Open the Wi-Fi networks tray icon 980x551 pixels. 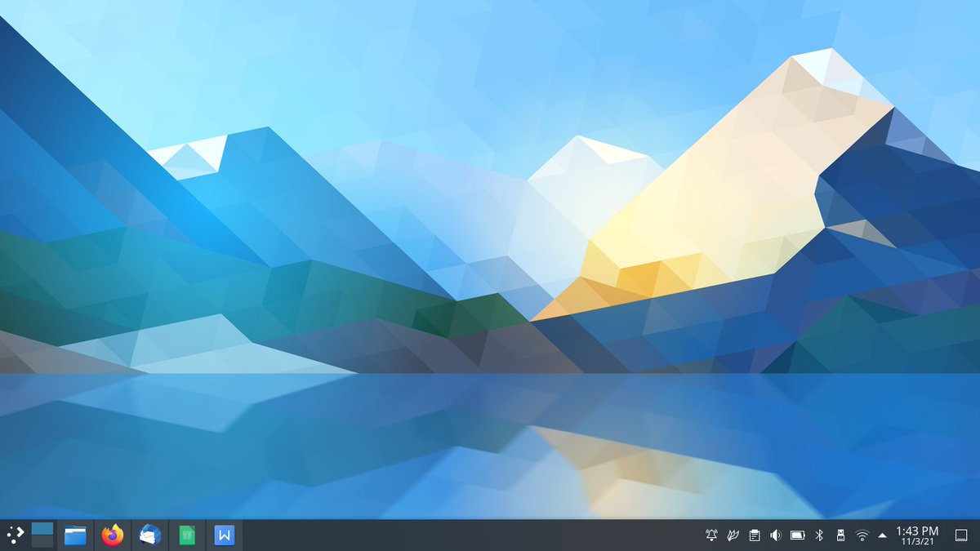[862, 535]
